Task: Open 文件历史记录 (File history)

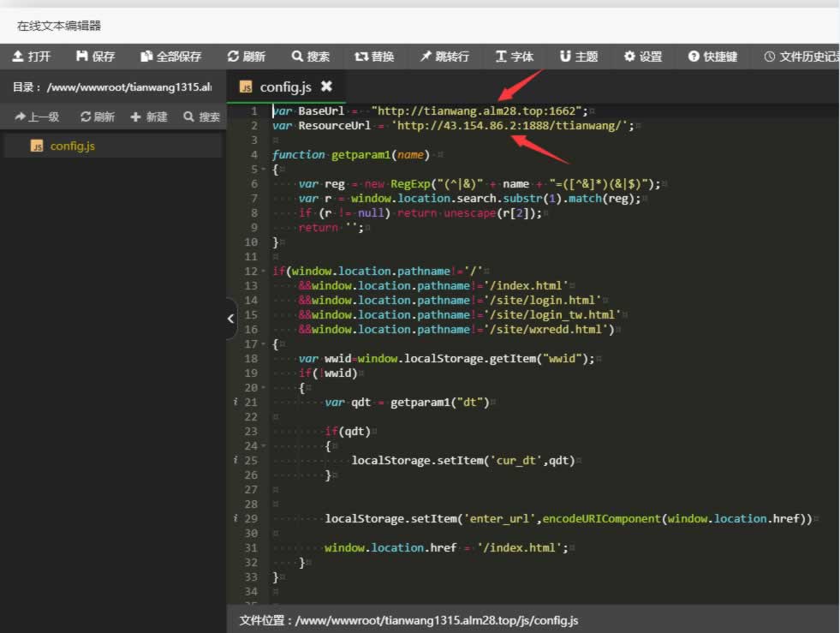Action: [x=800, y=57]
